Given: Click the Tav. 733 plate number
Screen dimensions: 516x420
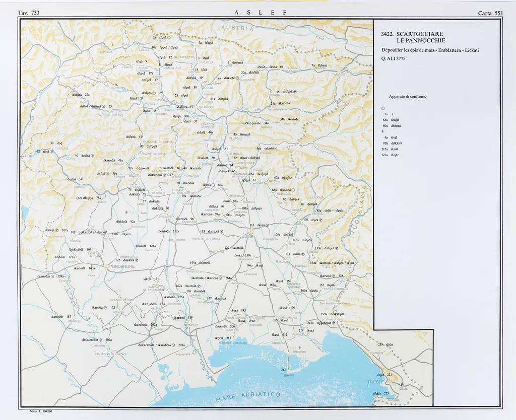Looking at the screenshot, I should click(x=28, y=13).
